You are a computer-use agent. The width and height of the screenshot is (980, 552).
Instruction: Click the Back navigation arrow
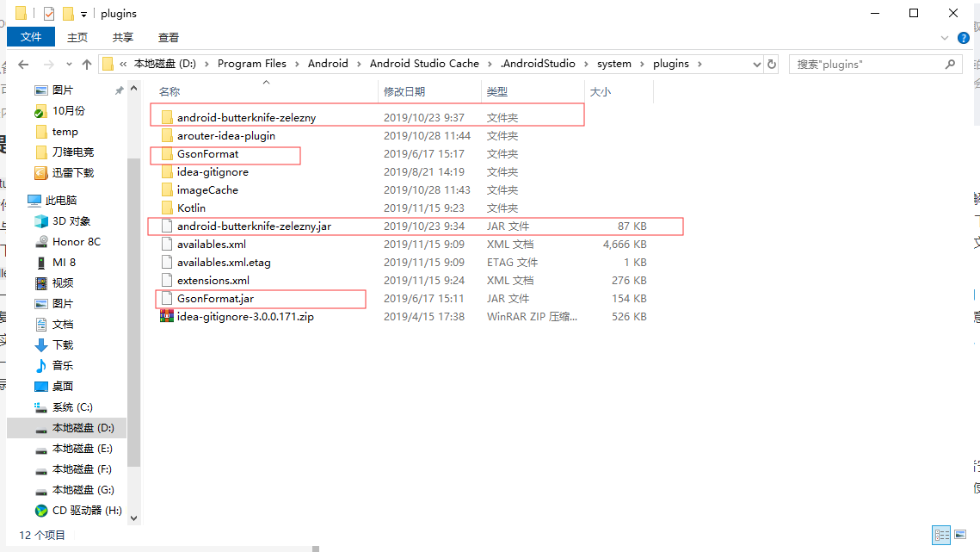point(24,64)
